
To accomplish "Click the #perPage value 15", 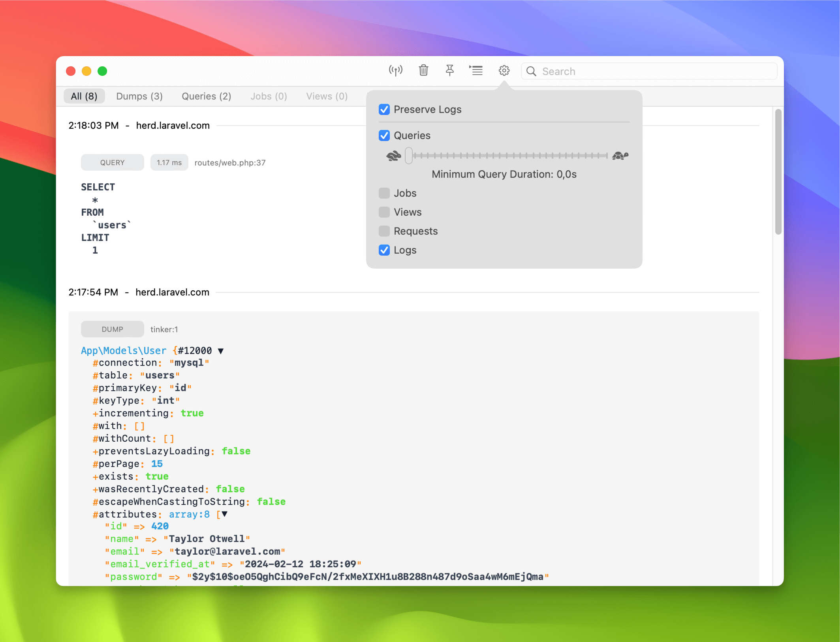I will tap(157, 464).
